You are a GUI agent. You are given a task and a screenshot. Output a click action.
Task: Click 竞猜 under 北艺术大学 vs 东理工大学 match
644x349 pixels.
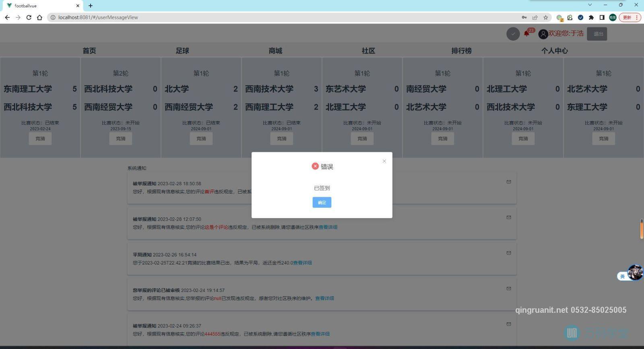click(604, 138)
